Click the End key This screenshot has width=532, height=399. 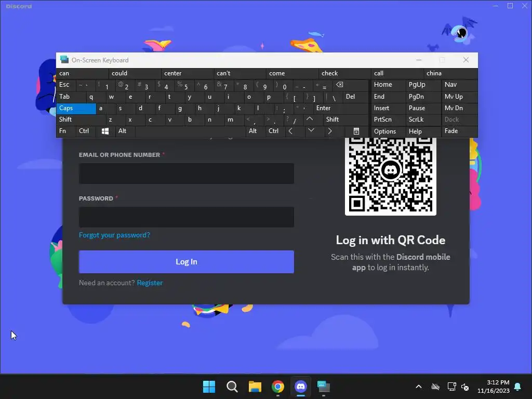coord(389,97)
